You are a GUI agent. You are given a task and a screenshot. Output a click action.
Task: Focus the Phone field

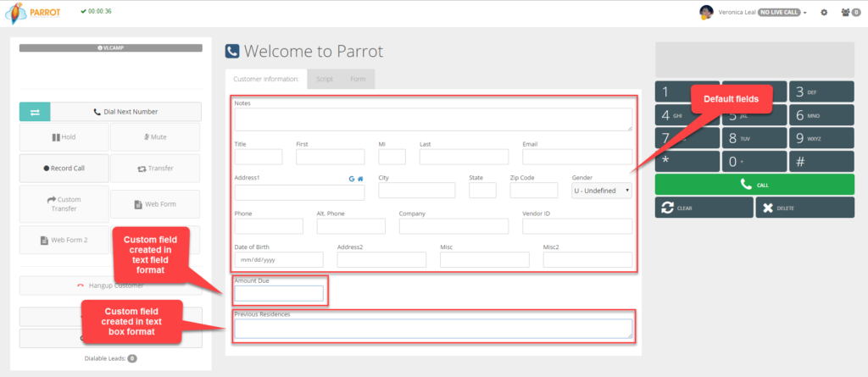tap(269, 226)
